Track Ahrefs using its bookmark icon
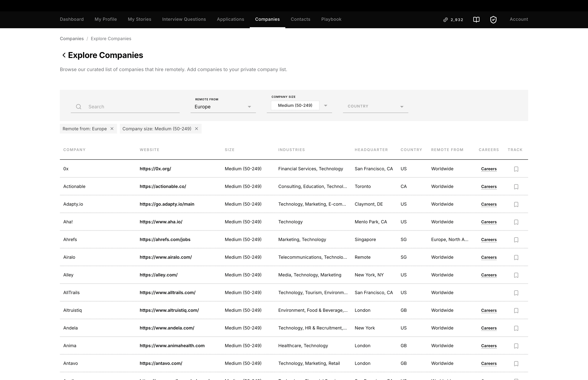Image resolution: width=588 pixels, height=380 pixels. 516,240
